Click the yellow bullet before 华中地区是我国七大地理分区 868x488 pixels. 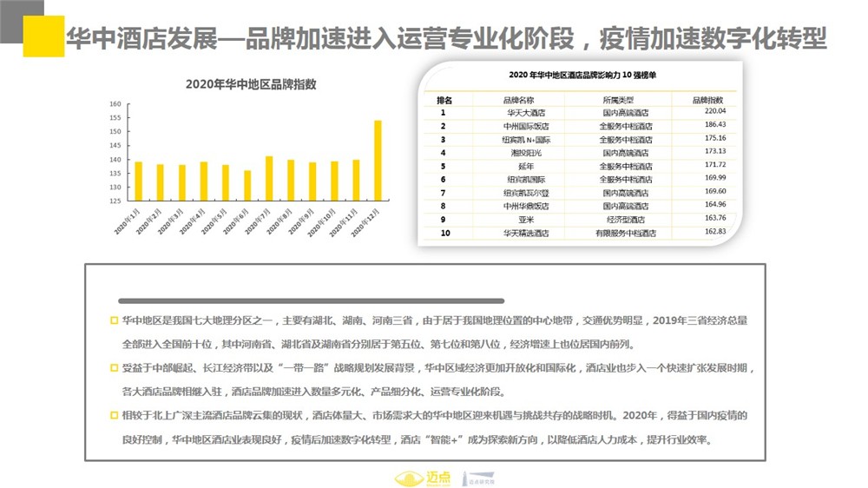coord(114,320)
